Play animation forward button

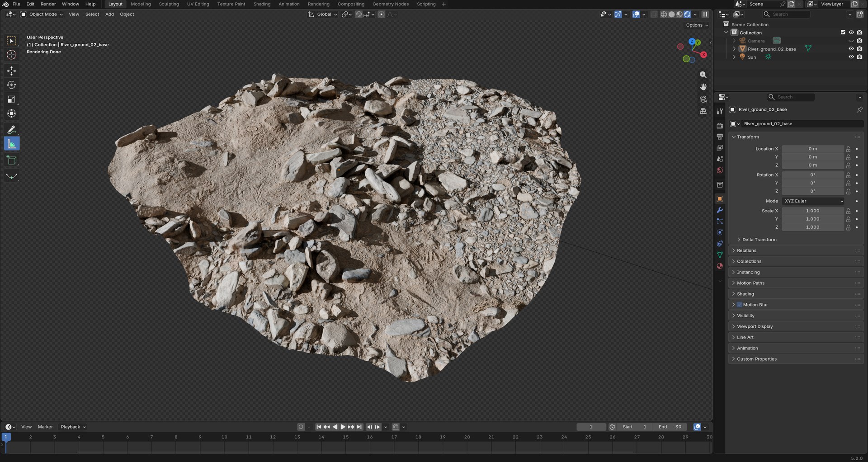(343, 427)
